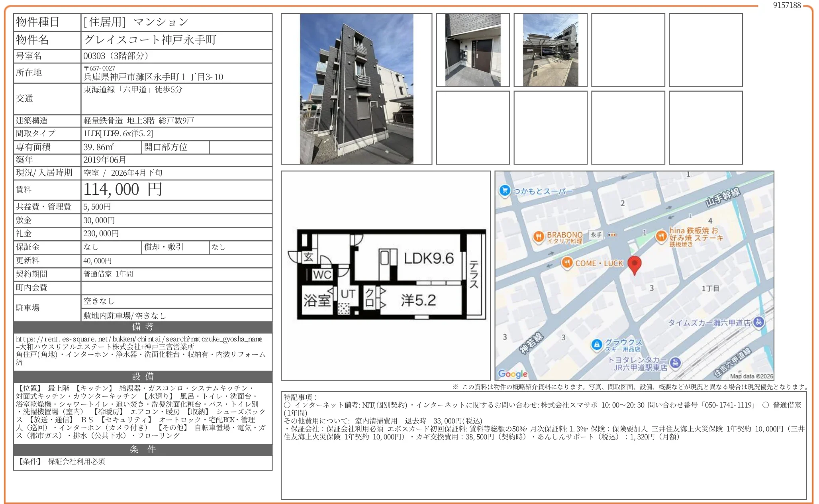Click the COME・LUCK restaurant icon on map
Screen dimensions: 819x504
(567, 263)
